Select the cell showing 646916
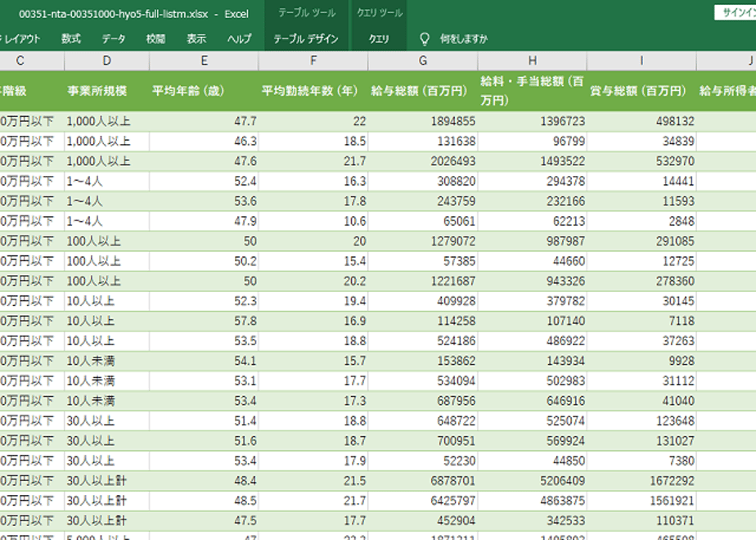 [x=533, y=402]
